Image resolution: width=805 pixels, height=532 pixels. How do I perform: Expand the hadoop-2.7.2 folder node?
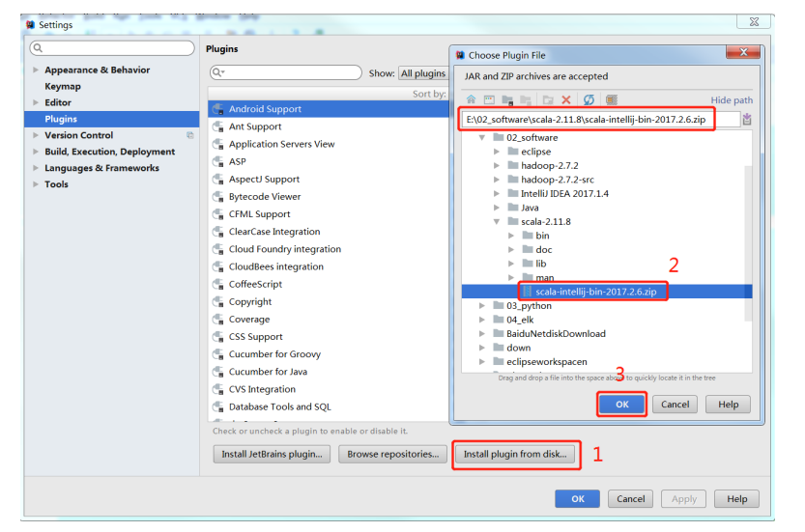(x=497, y=166)
